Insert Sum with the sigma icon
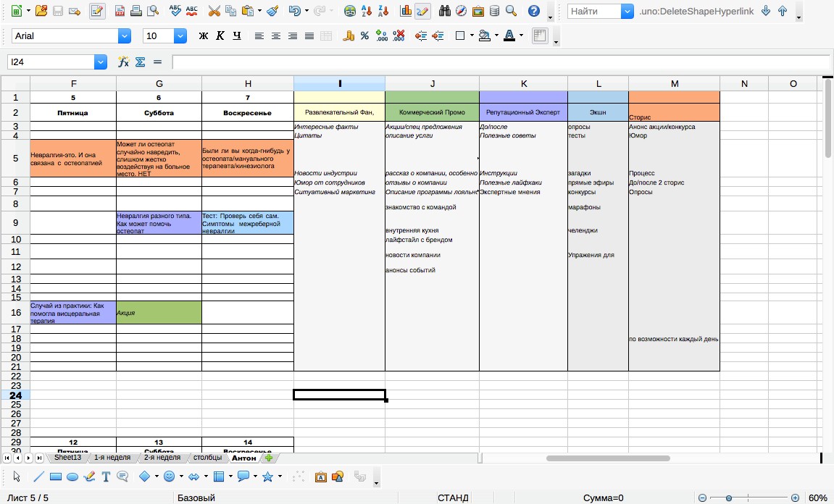 coord(141,62)
